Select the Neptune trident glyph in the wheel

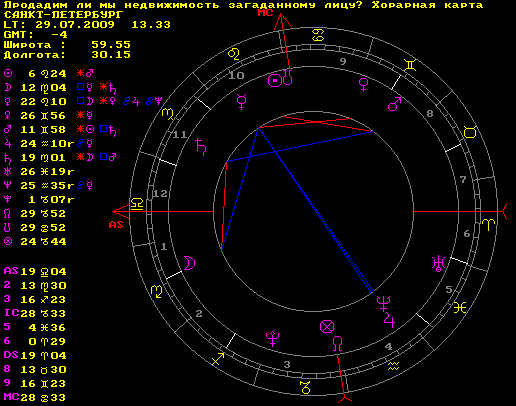[383, 303]
